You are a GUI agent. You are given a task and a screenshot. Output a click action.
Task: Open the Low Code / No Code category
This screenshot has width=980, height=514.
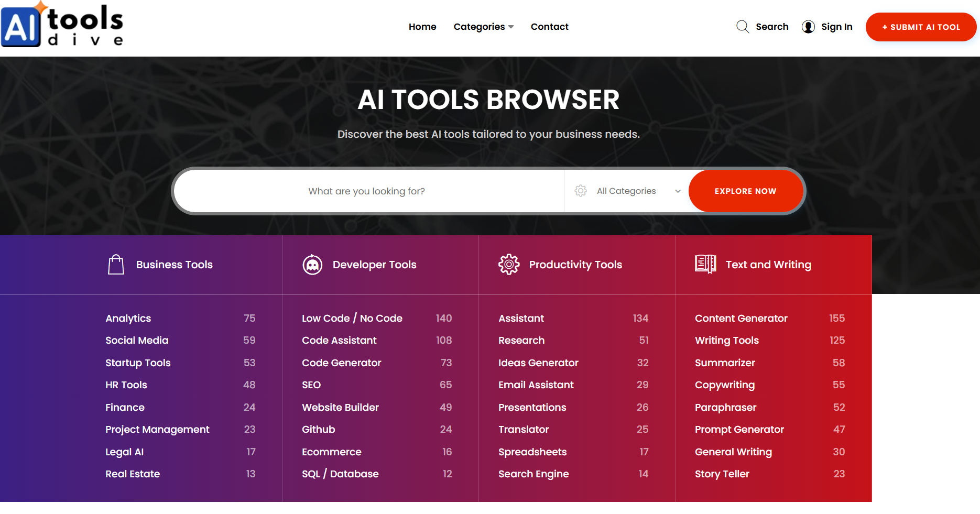click(x=352, y=318)
